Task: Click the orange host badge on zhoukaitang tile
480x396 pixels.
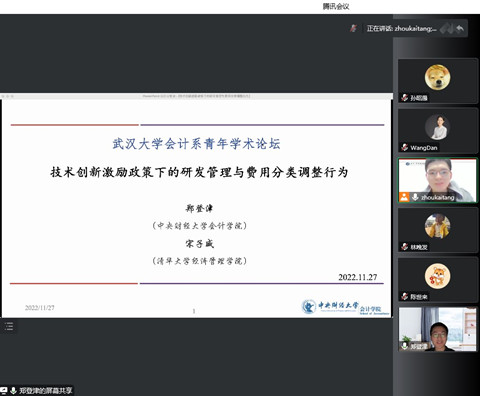Action: click(x=404, y=197)
